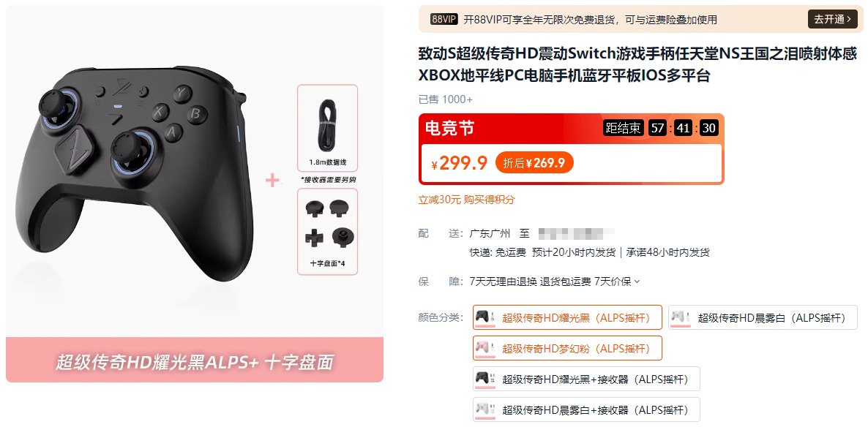Click white controller icon in 晨雾白 option

click(x=681, y=317)
